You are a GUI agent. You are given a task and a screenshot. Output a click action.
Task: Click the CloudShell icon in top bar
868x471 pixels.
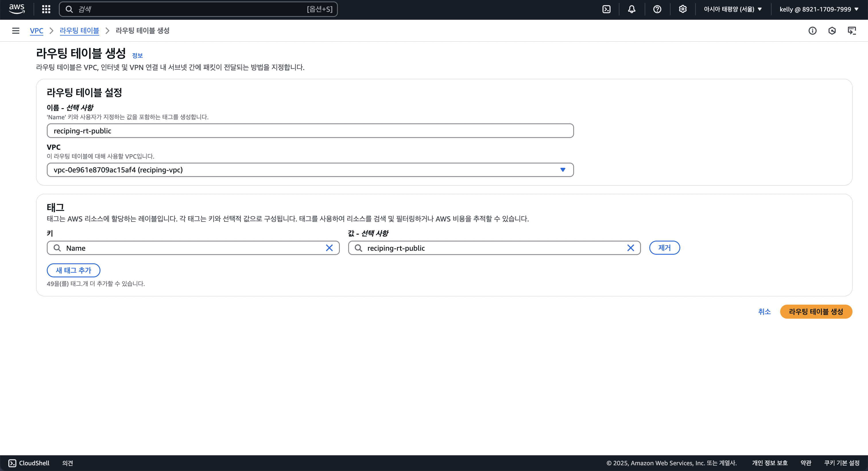(606, 9)
